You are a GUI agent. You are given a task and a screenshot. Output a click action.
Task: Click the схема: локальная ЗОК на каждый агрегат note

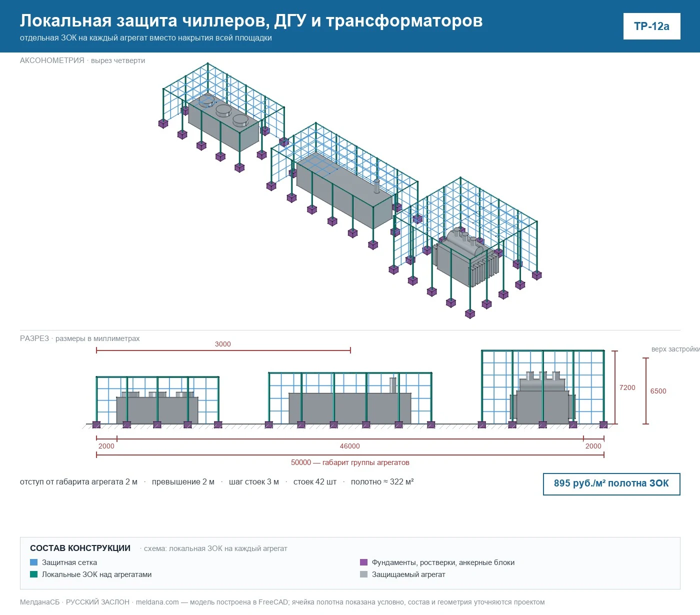point(215,548)
